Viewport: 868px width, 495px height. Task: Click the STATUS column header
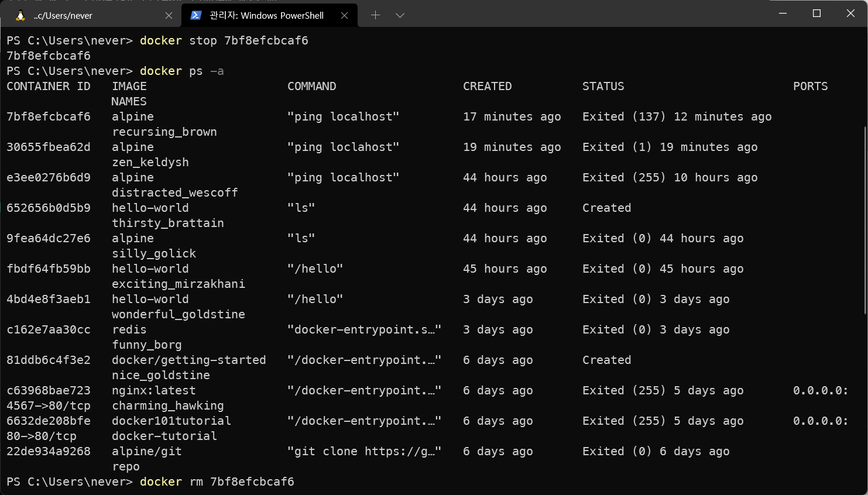coord(603,86)
